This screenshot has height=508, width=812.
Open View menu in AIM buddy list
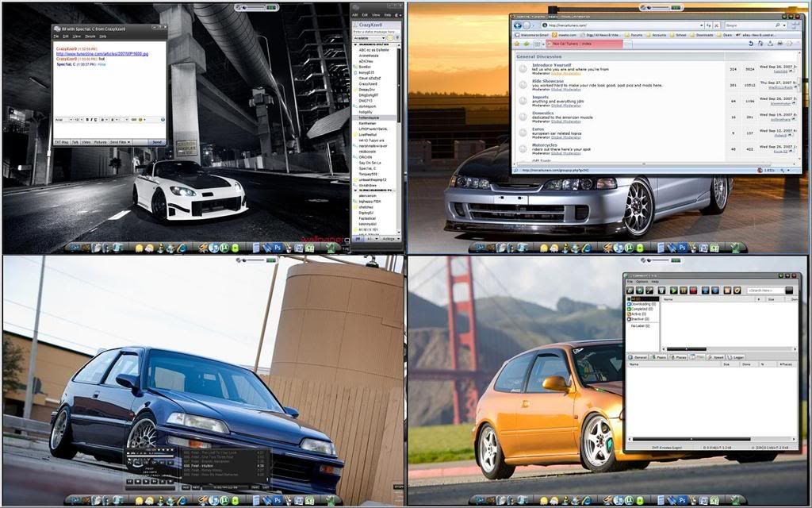pyautogui.click(x=376, y=15)
